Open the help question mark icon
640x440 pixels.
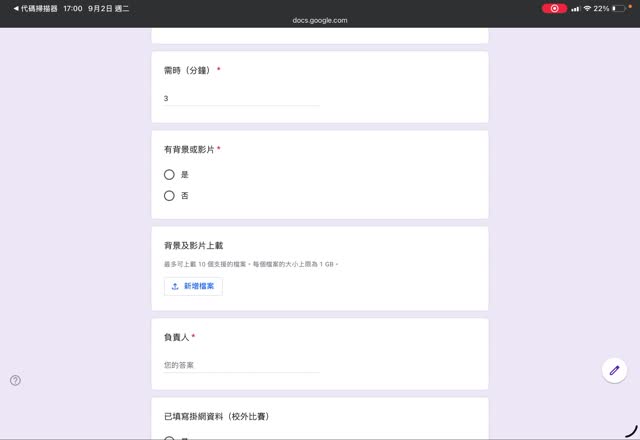tap(15, 380)
